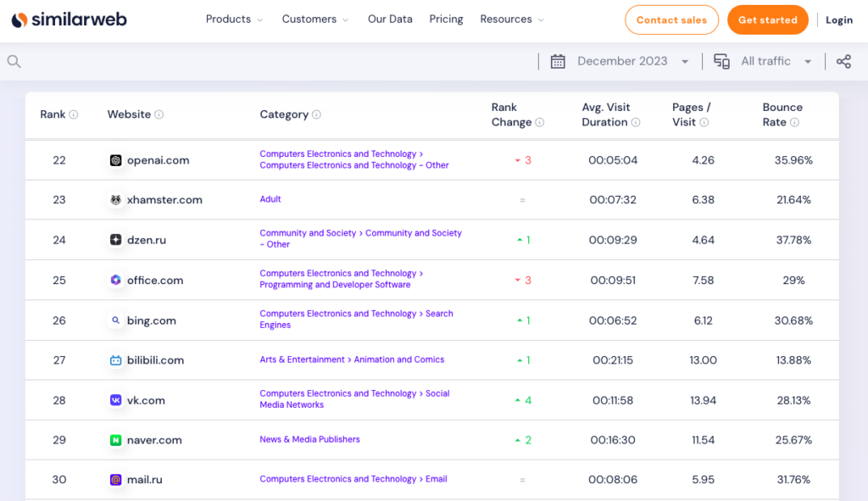Open the All traffic dropdown

pyautogui.click(x=776, y=61)
